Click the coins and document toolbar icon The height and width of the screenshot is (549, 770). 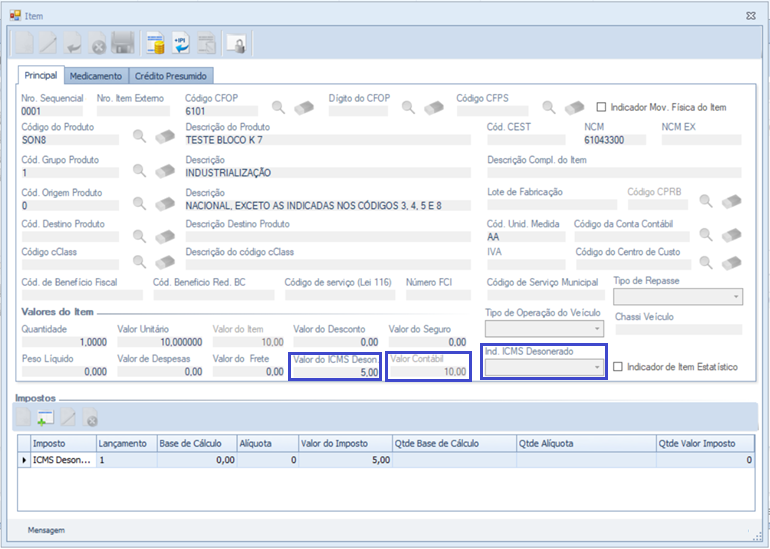click(x=156, y=43)
